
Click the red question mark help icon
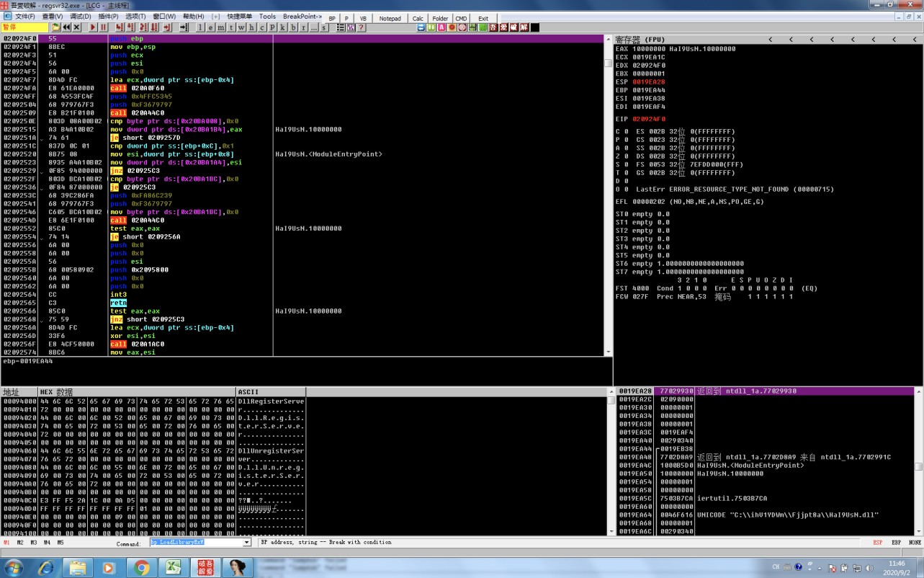362,27
